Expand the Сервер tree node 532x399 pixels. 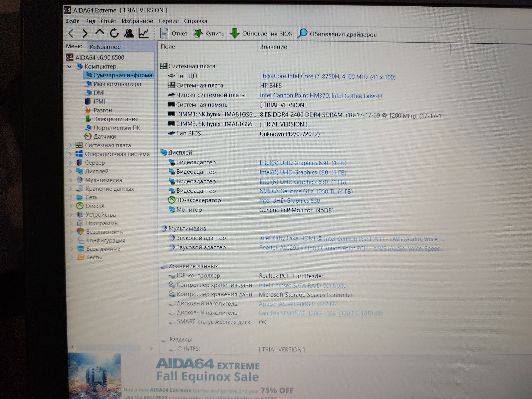(x=70, y=163)
